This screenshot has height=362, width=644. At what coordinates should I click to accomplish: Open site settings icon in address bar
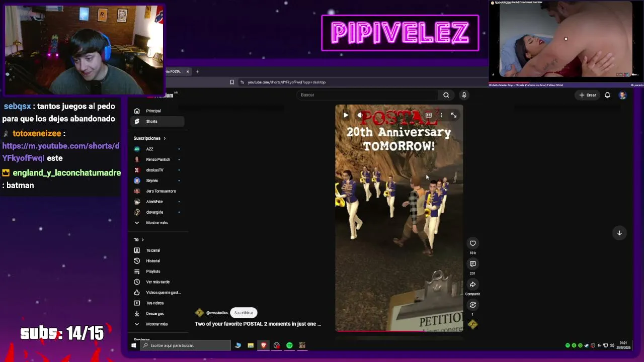click(x=242, y=82)
